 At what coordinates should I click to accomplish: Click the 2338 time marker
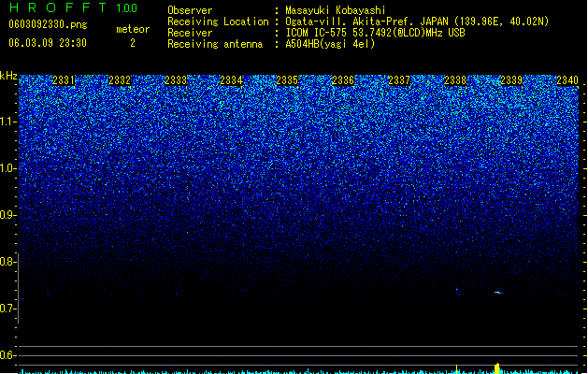pyautogui.click(x=455, y=80)
